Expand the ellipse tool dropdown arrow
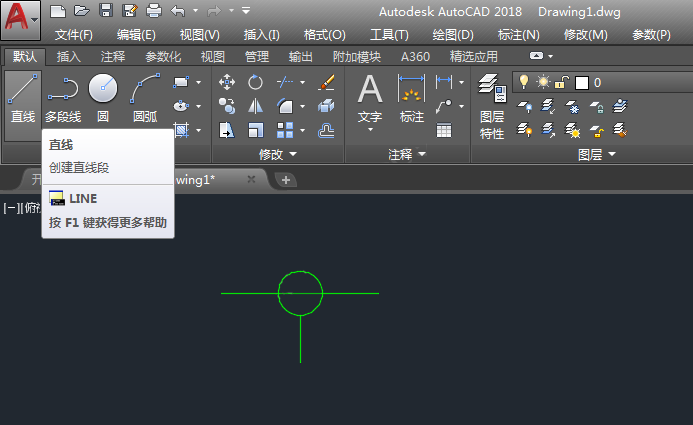Screen dimensions: 693x425 click(198, 106)
